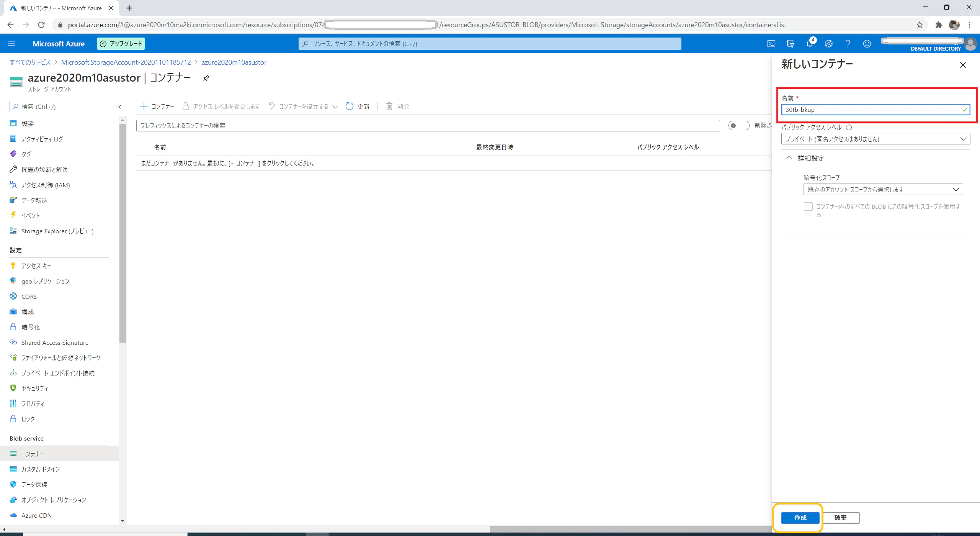Click the Upgrade button in header
This screenshot has width=980, height=536.
click(121, 44)
